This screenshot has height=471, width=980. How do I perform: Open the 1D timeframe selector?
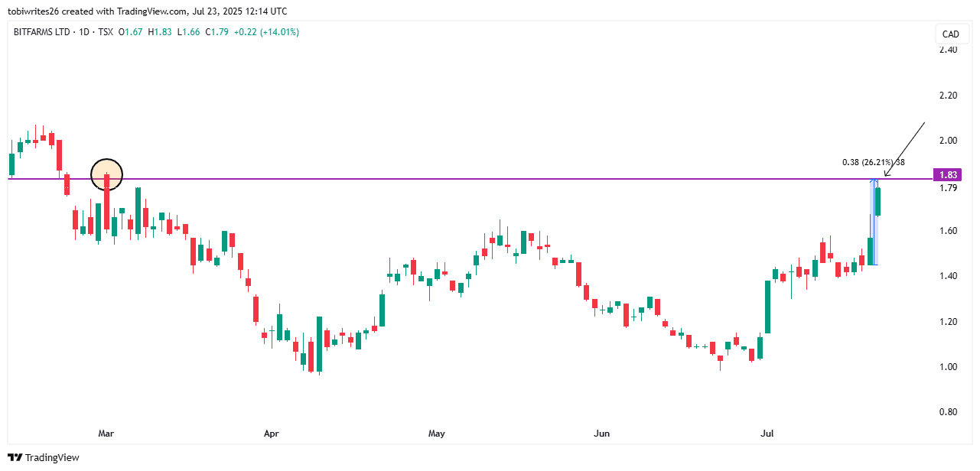[x=83, y=33]
